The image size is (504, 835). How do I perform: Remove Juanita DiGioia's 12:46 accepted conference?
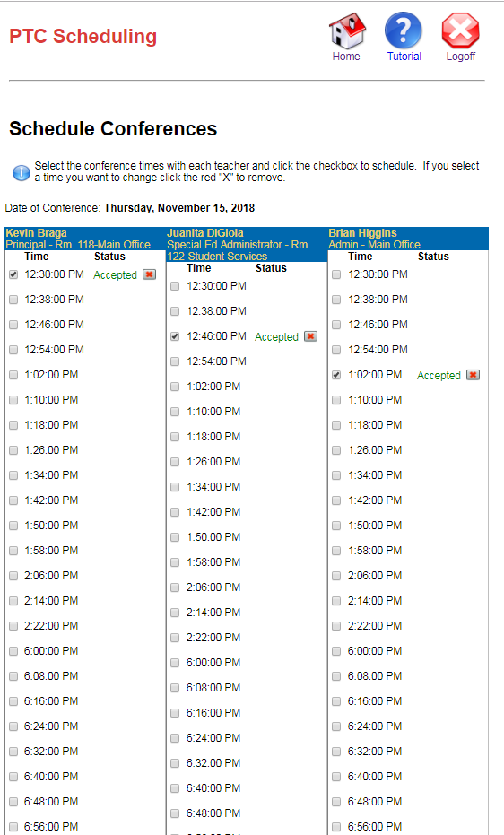point(311,336)
